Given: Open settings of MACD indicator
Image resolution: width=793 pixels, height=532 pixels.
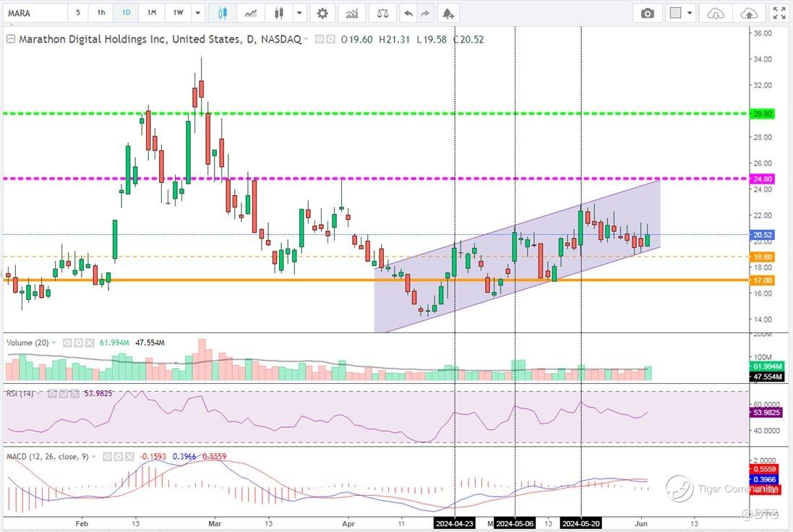Looking at the screenshot, I should [x=119, y=457].
